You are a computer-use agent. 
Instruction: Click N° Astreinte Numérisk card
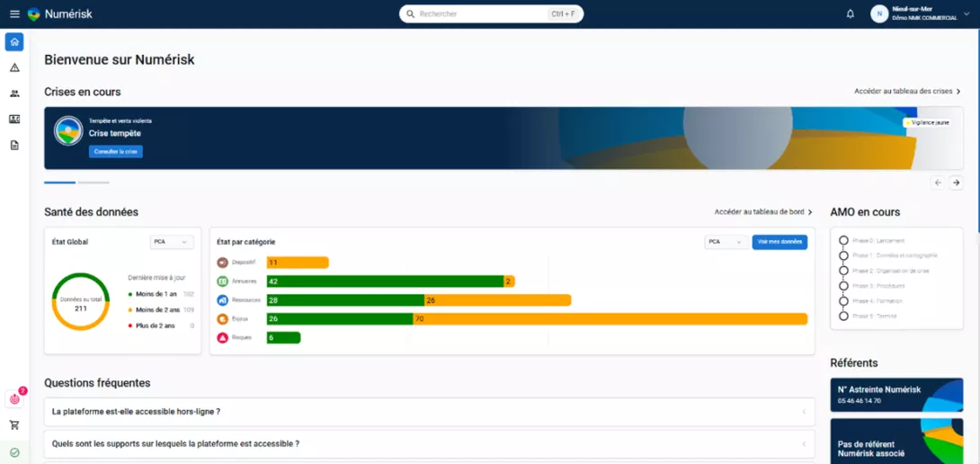tap(896, 395)
